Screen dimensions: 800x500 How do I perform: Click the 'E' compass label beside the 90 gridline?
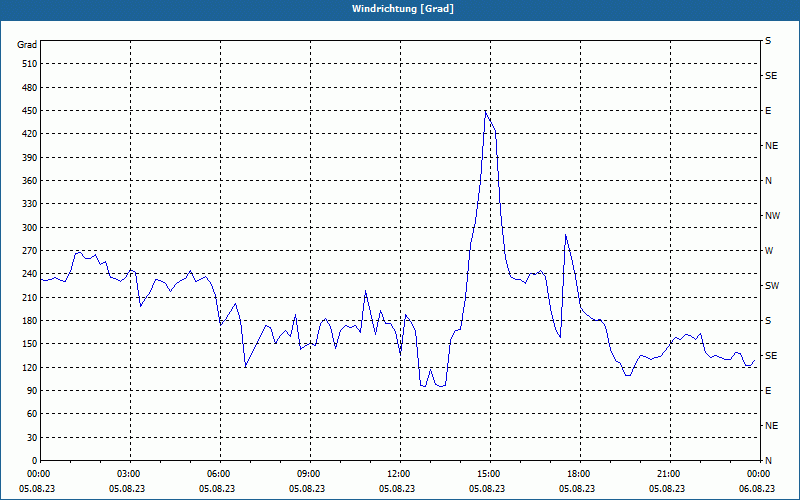(768, 391)
